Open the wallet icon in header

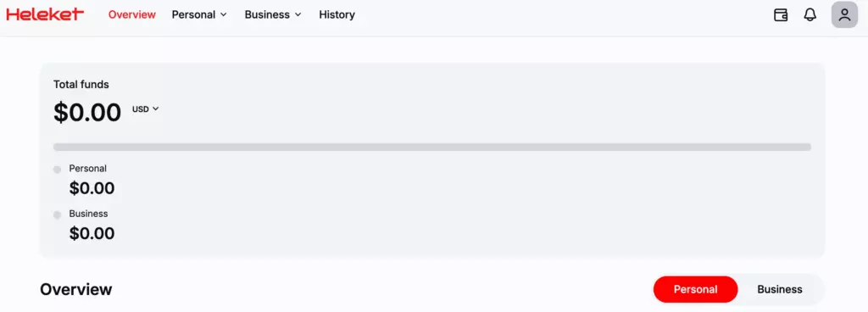tap(781, 15)
